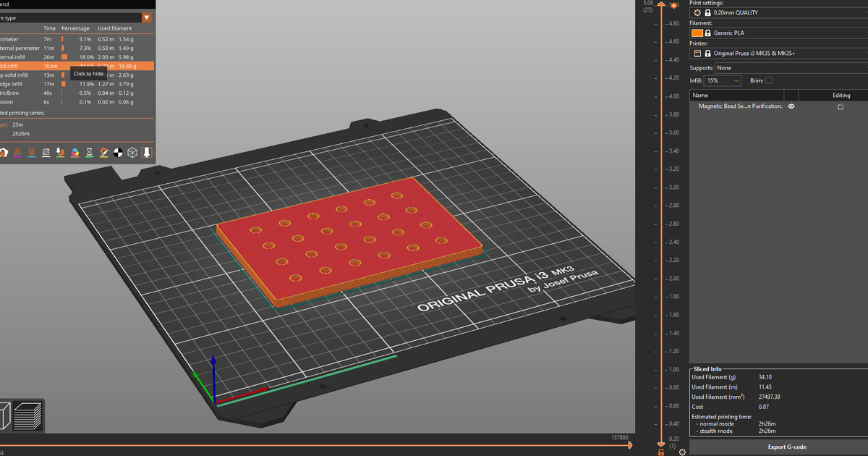This screenshot has height=456, width=868.
Task: Click the orange filament color swatch
Action: [697, 33]
